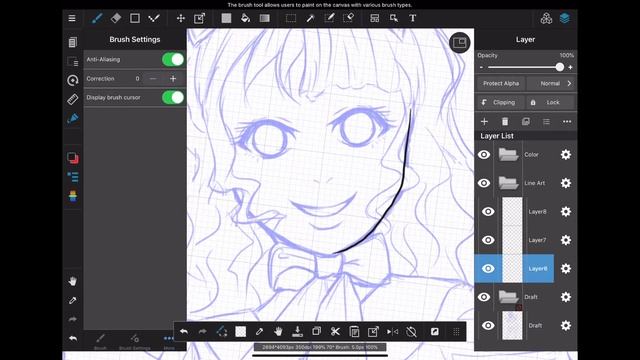This screenshot has height=360, width=640.
Task: Open the Materials panel icon
Action: tap(546, 18)
